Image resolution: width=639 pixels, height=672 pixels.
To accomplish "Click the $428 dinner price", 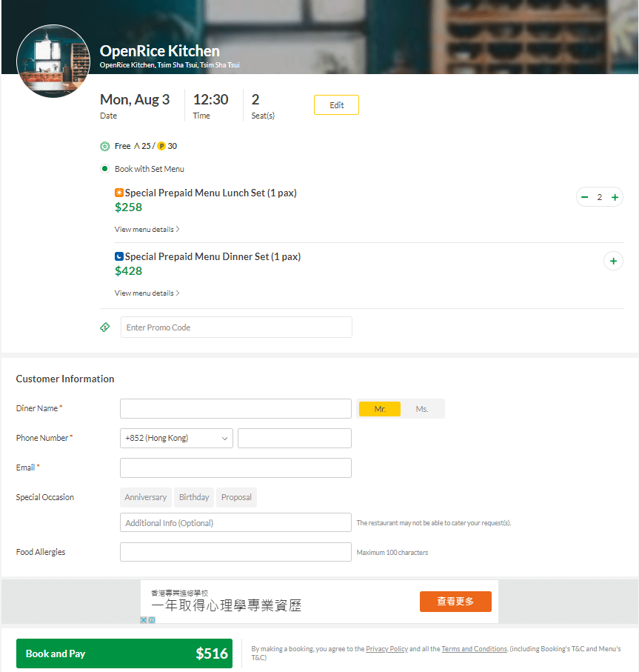I will pyautogui.click(x=129, y=271).
